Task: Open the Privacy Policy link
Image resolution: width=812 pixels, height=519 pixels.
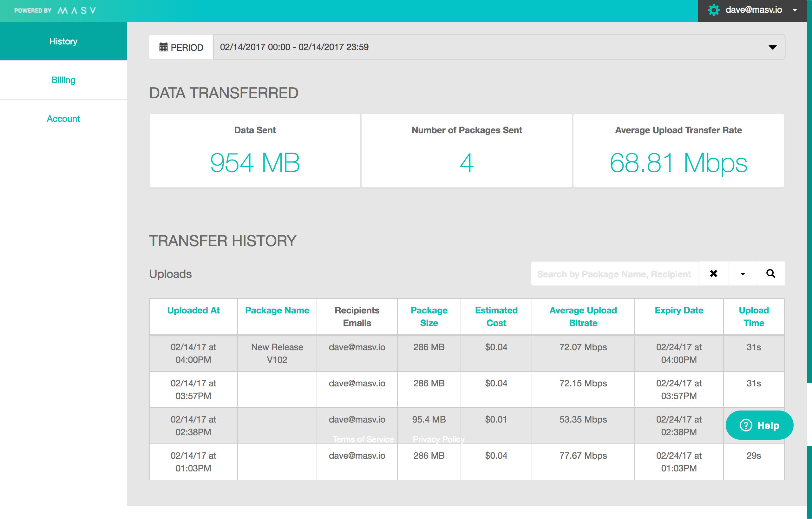Action: click(x=438, y=439)
